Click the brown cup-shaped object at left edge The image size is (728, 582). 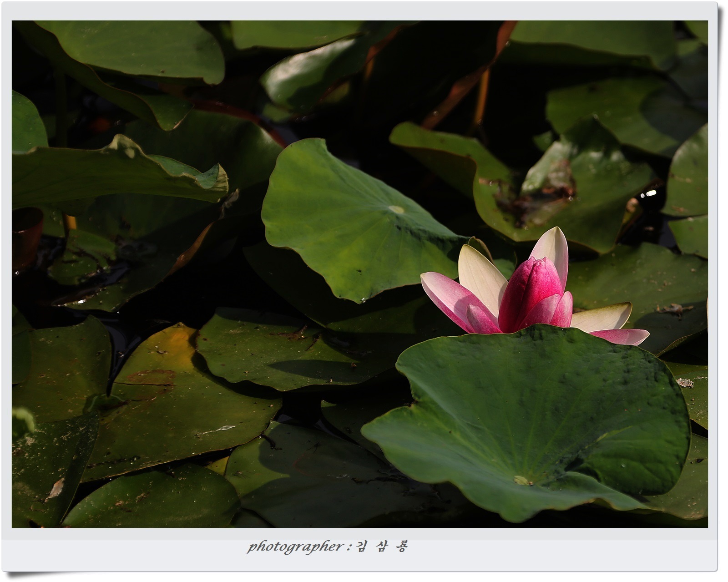(26, 237)
